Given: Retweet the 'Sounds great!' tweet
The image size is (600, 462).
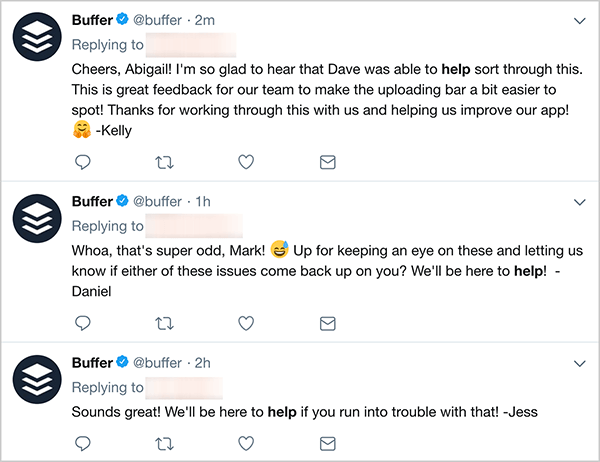Looking at the screenshot, I should point(165,444).
